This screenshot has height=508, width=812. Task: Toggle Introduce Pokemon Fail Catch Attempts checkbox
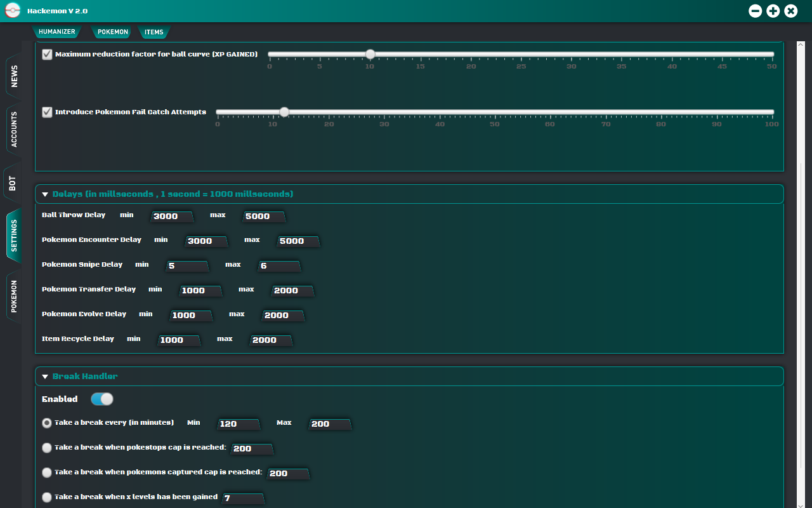(47, 112)
